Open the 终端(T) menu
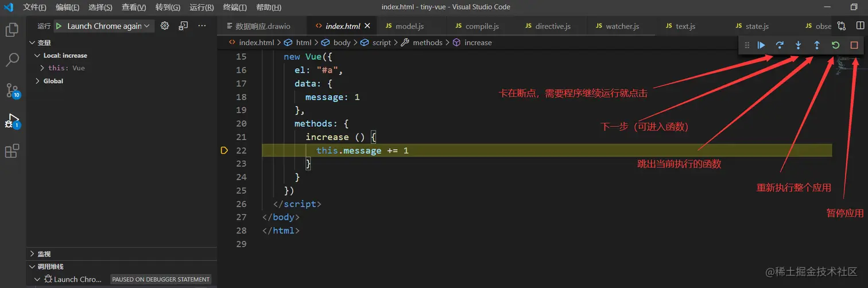Image resolution: width=868 pixels, height=288 pixels. coord(235,7)
